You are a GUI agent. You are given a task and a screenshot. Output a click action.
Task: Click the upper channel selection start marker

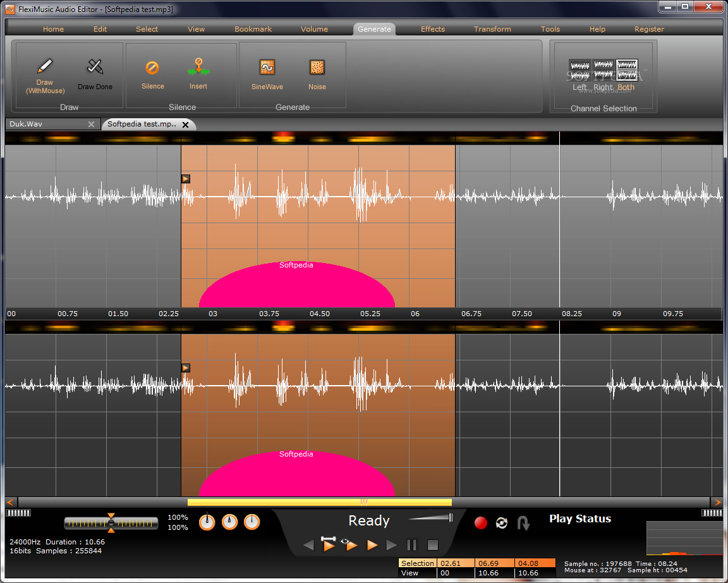[x=186, y=179]
